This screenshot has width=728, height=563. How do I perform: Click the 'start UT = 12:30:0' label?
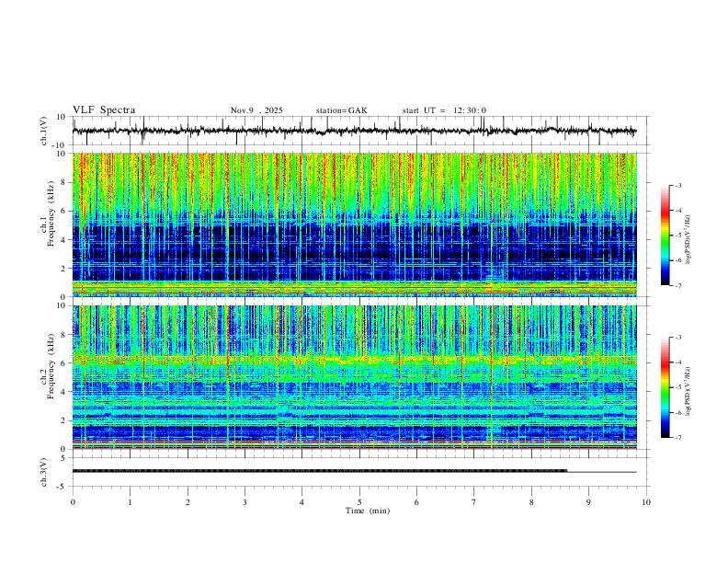pyautogui.click(x=444, y=110)
